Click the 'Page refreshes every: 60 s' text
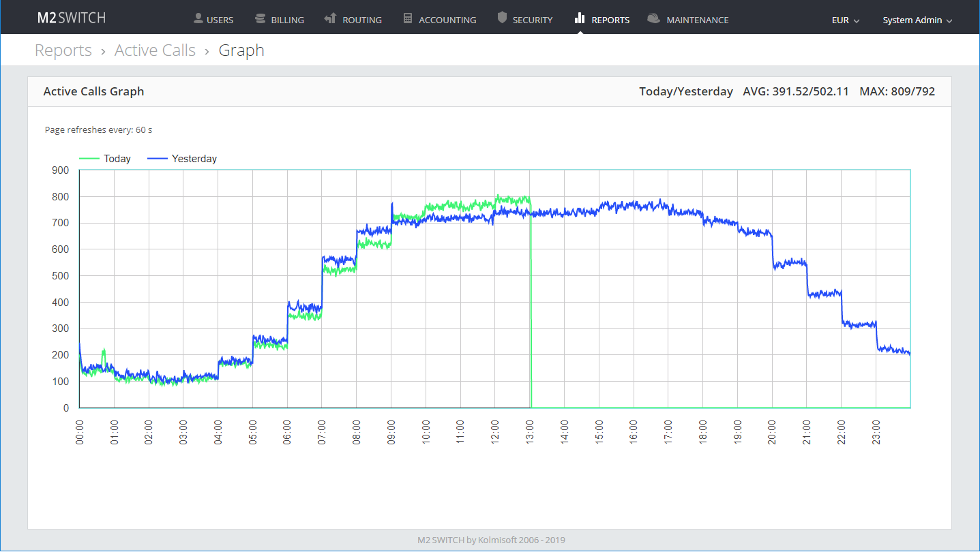The height and width of the screenshot is (552, 980). (98, 129)
